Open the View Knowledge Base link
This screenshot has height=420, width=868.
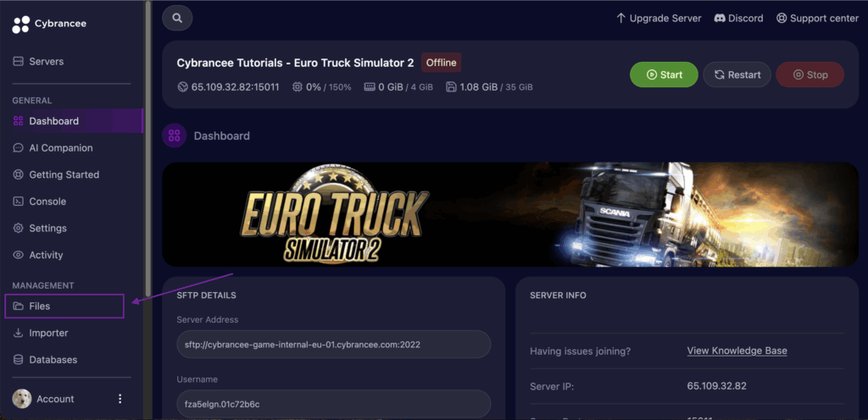737,351
